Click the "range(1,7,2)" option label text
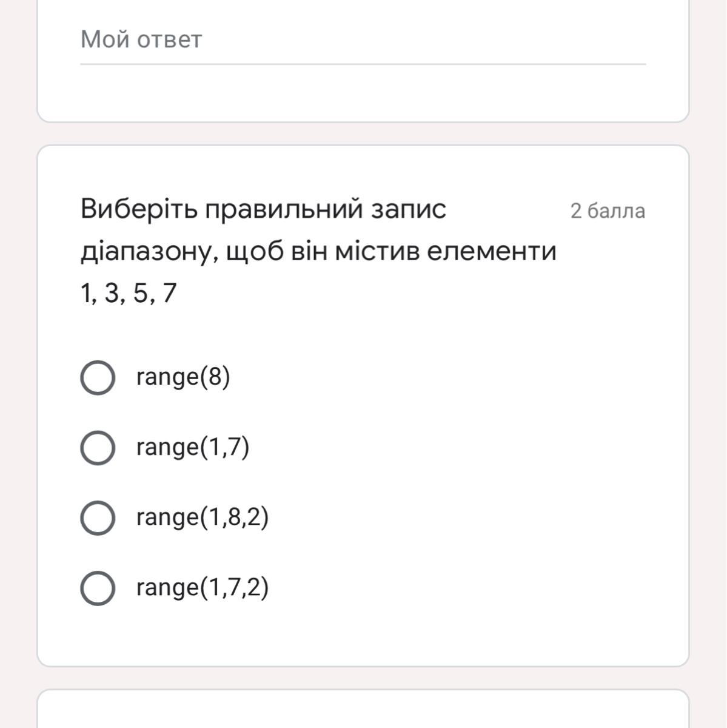The image size is (727, 728). (202, 588)
